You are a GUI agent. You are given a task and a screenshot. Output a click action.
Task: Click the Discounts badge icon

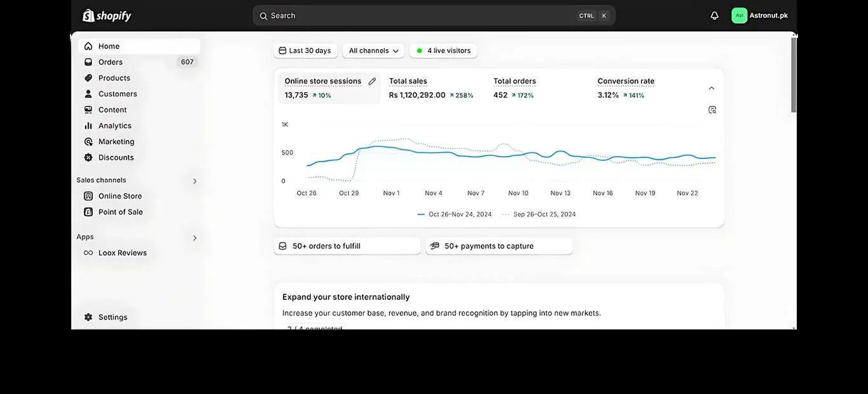pos(88,157)
